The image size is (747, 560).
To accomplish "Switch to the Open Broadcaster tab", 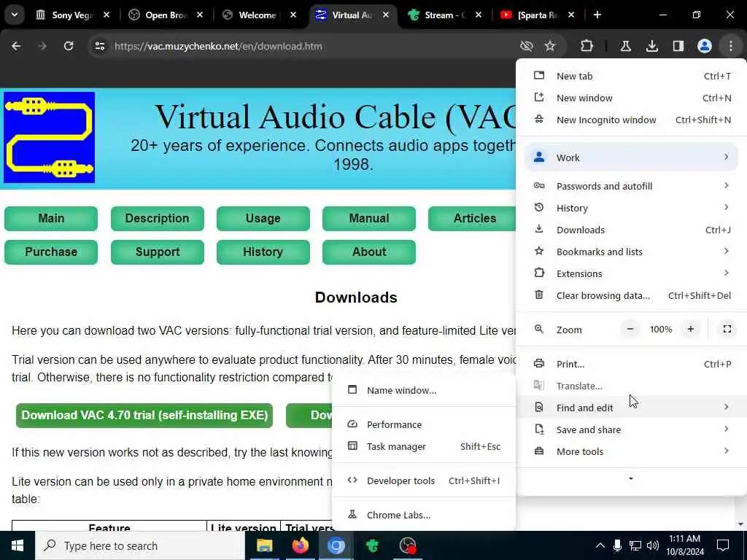I will [x=166, y=15].
